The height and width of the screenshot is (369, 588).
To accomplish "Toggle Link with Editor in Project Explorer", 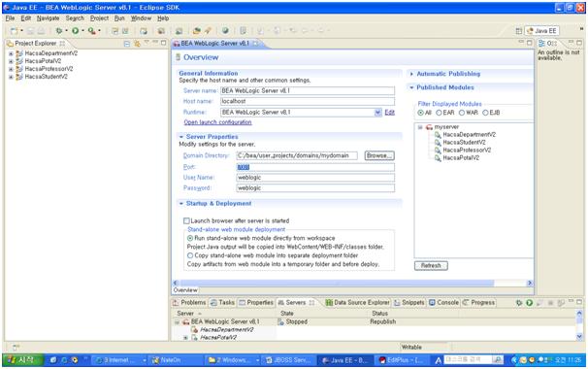I will [x=137, y=44].
